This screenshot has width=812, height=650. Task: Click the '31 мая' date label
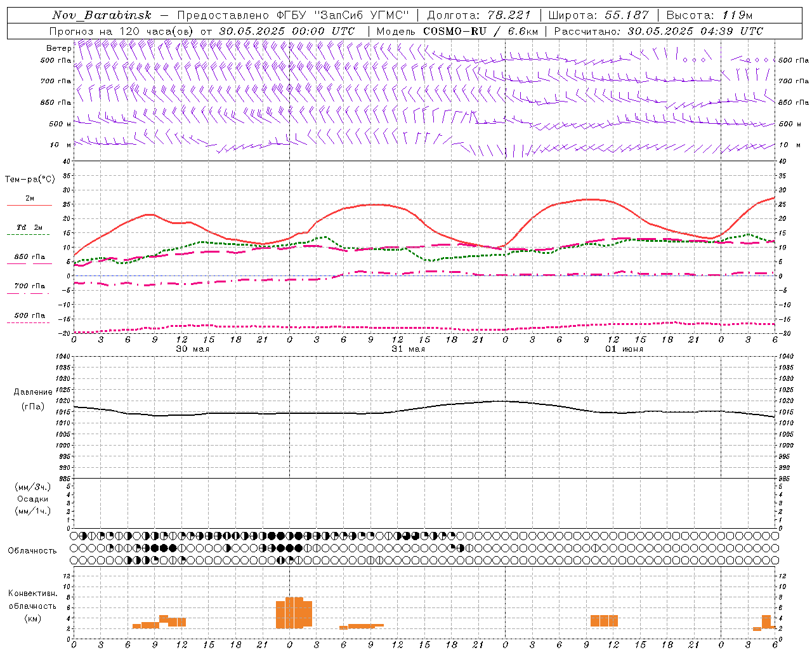coord(408,349)
